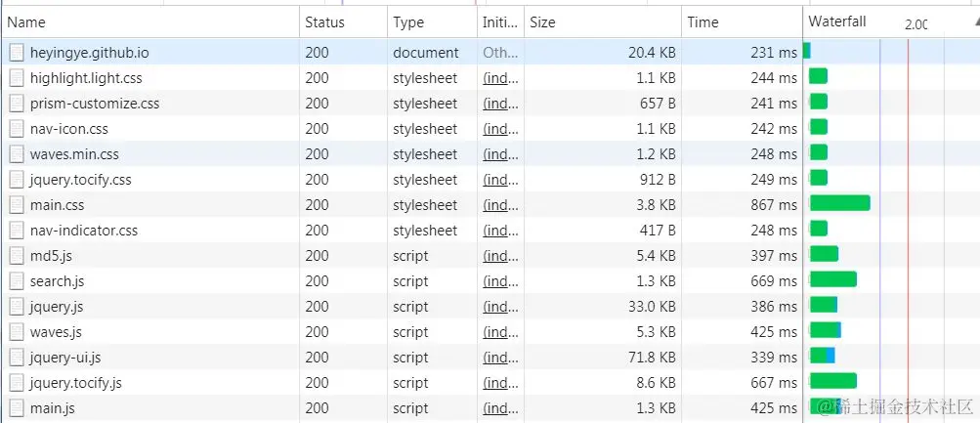
Task: Click the file icon beside jquery.tocify.css
Action: coord(18,180)
